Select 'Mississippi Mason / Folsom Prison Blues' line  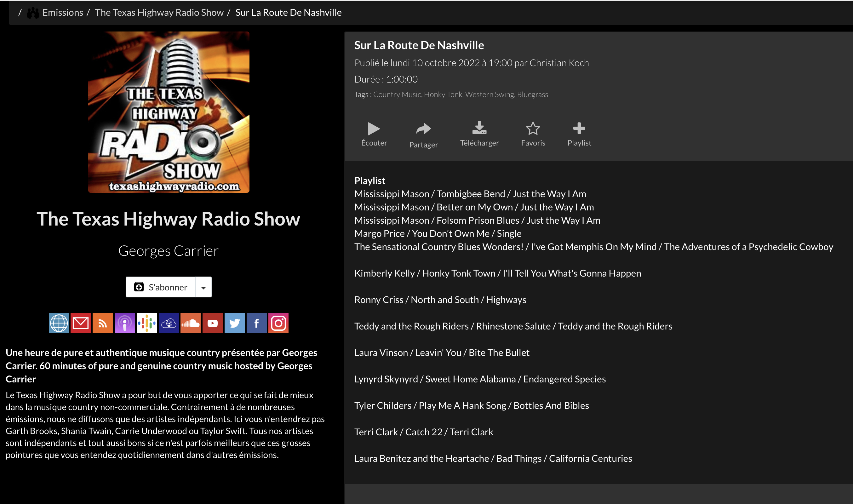point(478,220)
